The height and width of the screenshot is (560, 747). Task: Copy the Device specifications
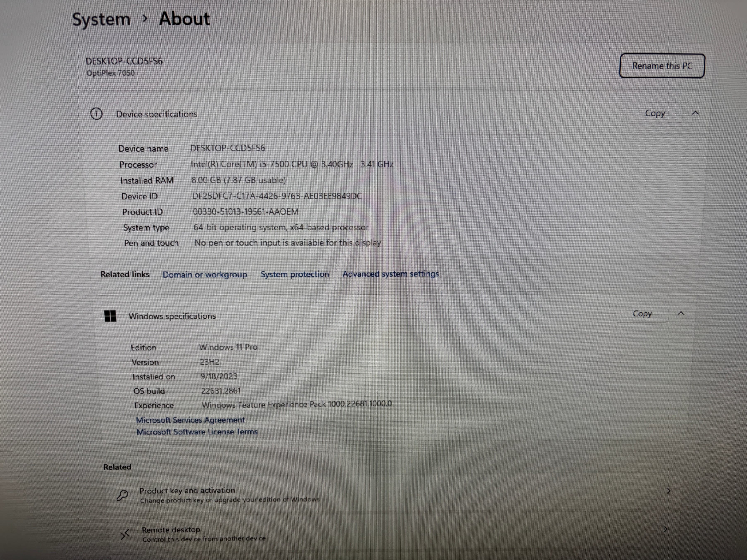[655, 113]
